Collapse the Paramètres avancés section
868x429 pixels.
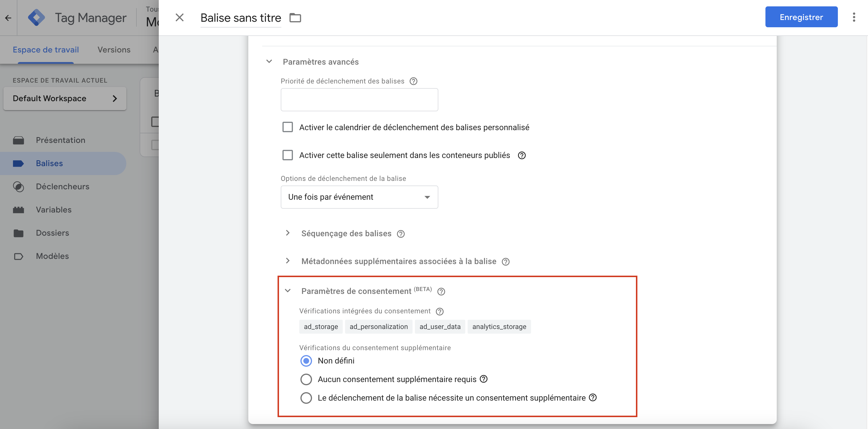coord(269,62)
